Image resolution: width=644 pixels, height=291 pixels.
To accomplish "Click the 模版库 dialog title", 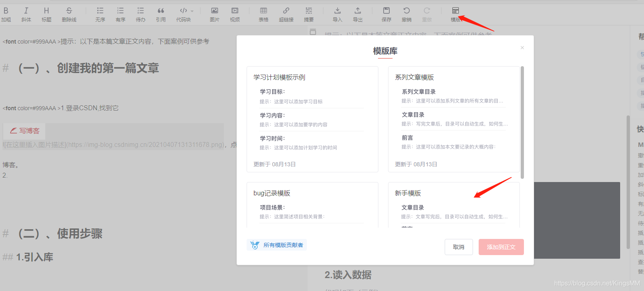I will click(x=385, y=51).
